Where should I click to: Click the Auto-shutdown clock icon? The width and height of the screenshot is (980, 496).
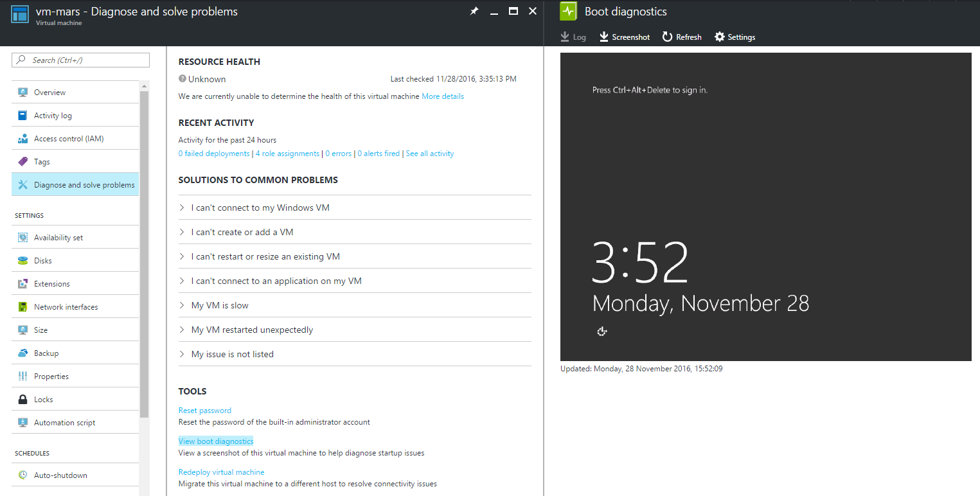[x=22, y=475]
